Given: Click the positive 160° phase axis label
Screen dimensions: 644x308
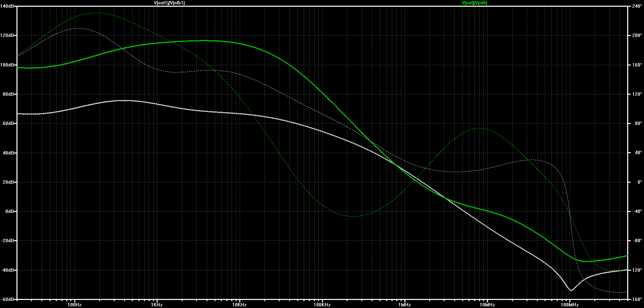Looking at the screenshot, I should click(637, 65).
